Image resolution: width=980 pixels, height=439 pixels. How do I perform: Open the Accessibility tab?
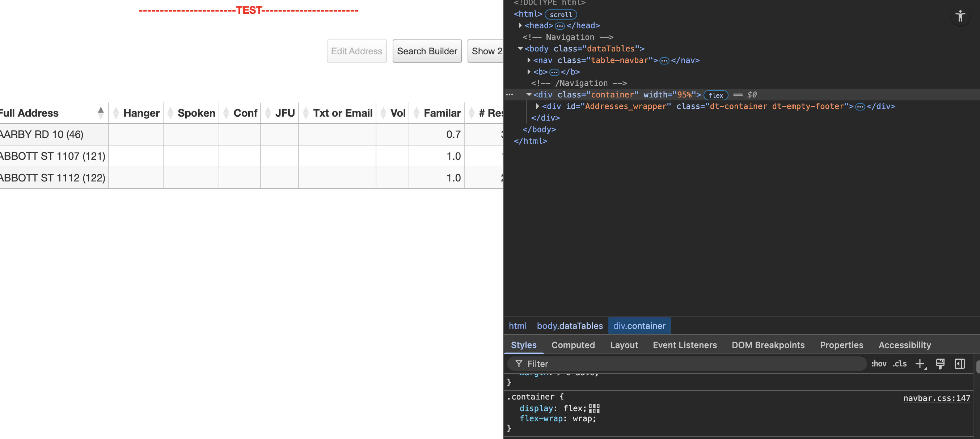[x=905, y=345]
